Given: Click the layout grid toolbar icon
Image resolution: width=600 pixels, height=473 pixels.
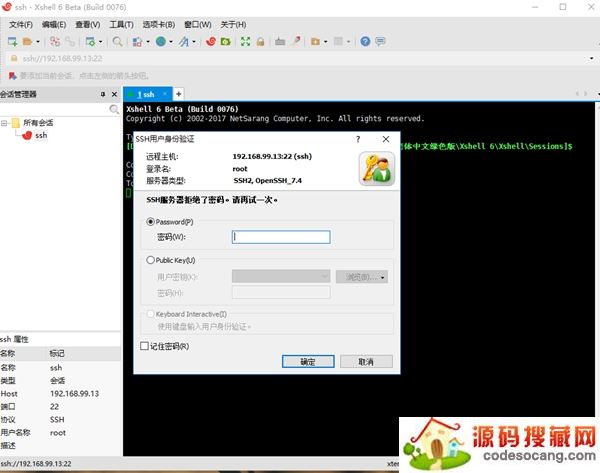Looking at the screenshot, I should point(338,41).
